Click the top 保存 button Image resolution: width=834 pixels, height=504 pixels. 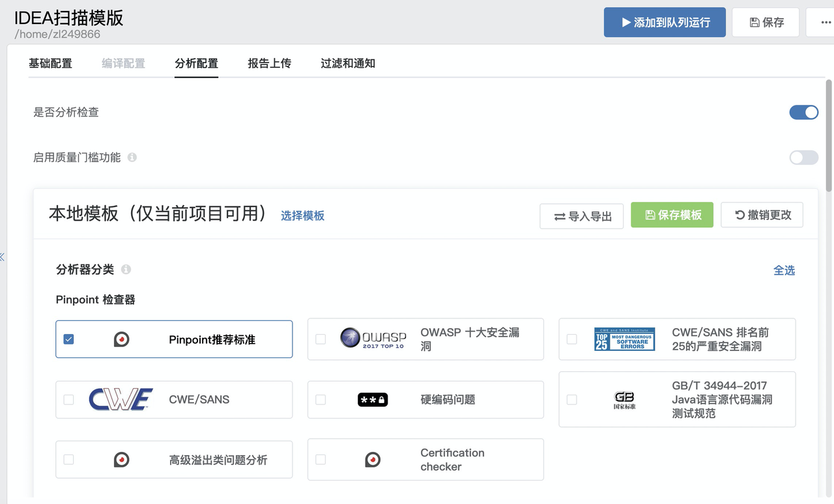tap(766, 22)
